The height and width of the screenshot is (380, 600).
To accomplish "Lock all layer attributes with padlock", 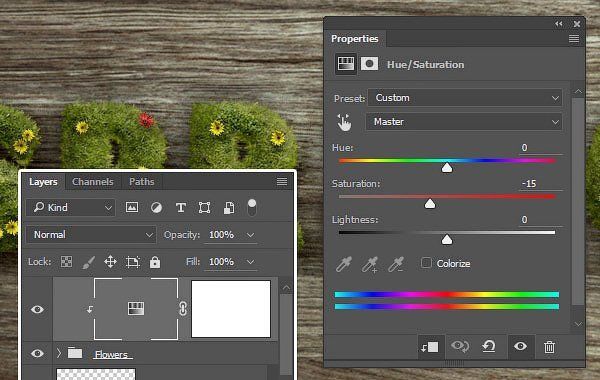I will point(155,262).
